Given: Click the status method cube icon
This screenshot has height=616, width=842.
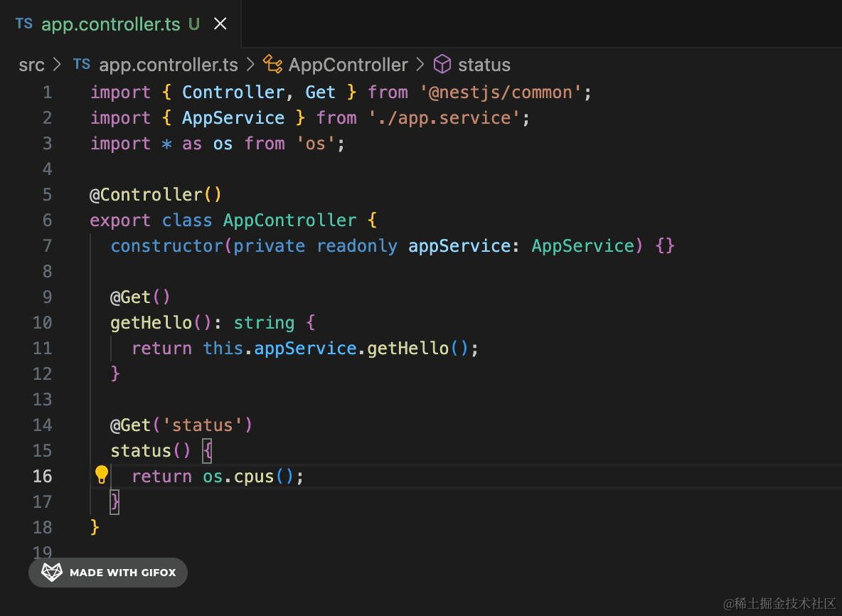Looking at the screenshot, I should point(442,65).
